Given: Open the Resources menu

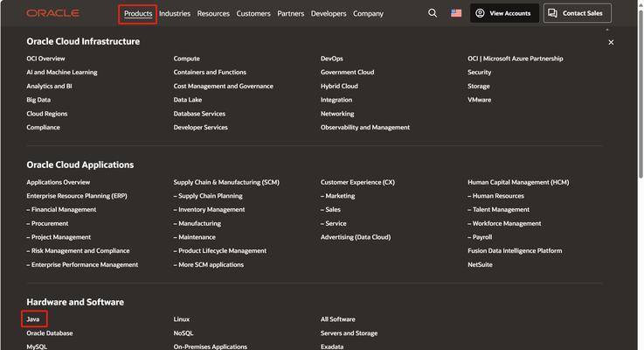Looking at the screenshot, I should (213, 14).
